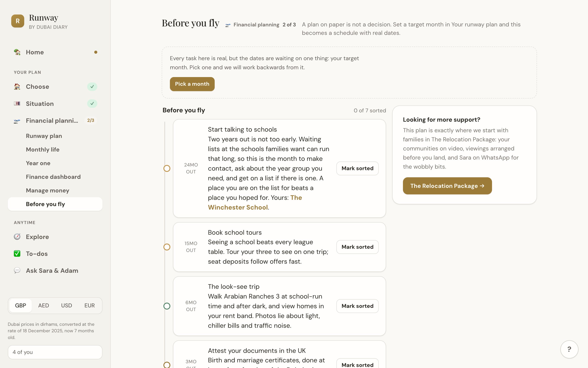Viewport: 588px width, 368px height.
Task: Click the To-dos green checkmark icon
Action: [x=17, y=254]
